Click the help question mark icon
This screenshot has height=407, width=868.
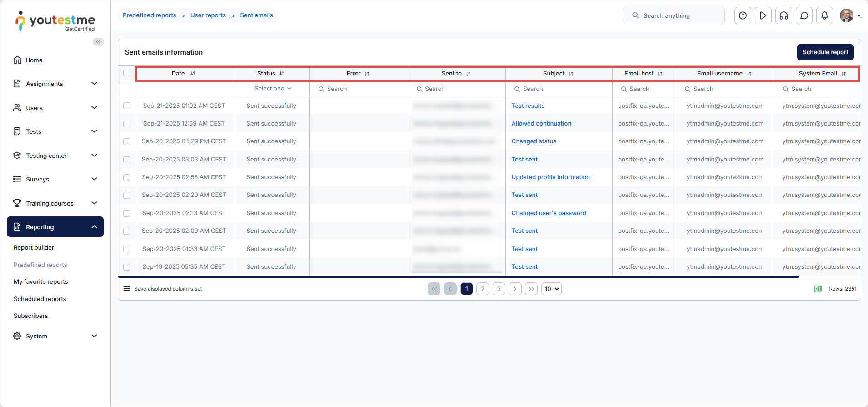[x=743, y=15]
